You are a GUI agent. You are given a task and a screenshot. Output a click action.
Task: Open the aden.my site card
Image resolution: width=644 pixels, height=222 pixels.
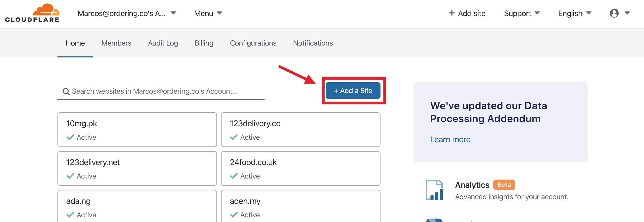pyautogui.click(x=301, y=206)
